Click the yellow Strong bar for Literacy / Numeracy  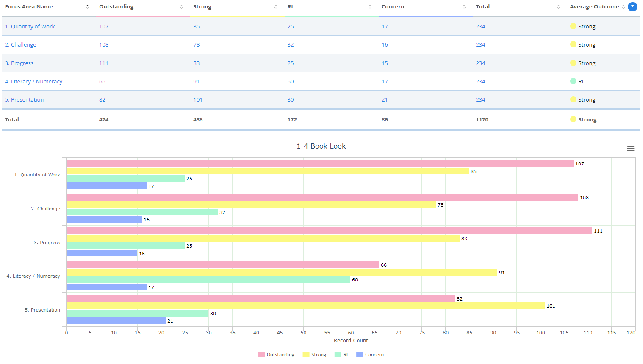tap(281, 272)
